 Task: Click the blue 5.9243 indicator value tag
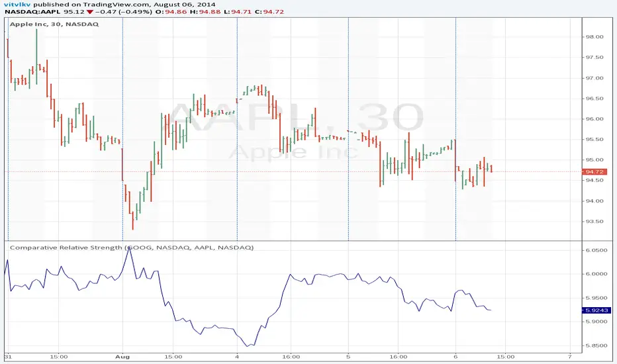(x=596, y=310)
